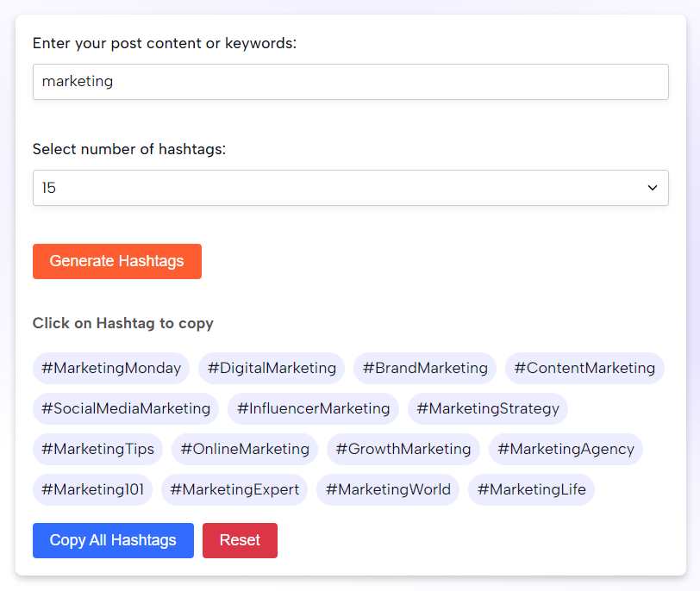Open the number of hashtags dropdown
700x591 pixels.
[351, 188]
